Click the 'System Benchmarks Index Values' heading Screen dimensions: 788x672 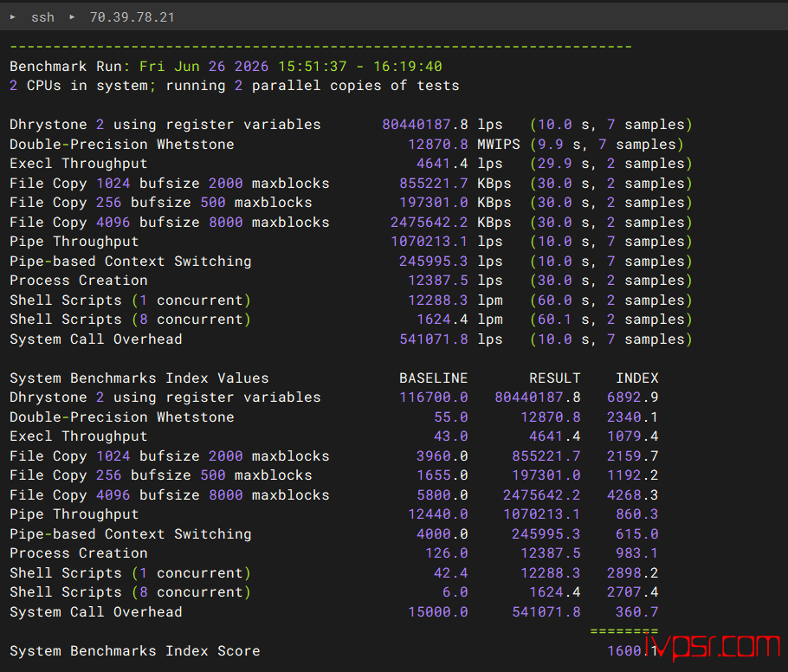tap(139, 378)
